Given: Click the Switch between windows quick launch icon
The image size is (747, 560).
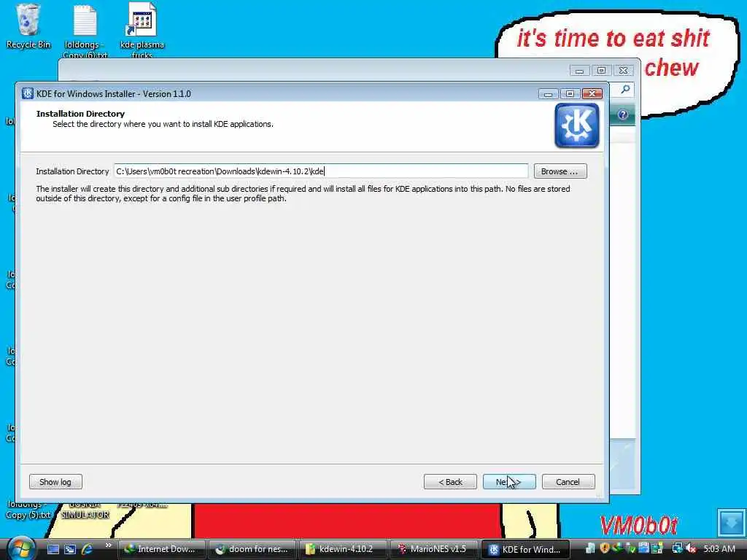Looking at the screenshot, I should [70, 549].
